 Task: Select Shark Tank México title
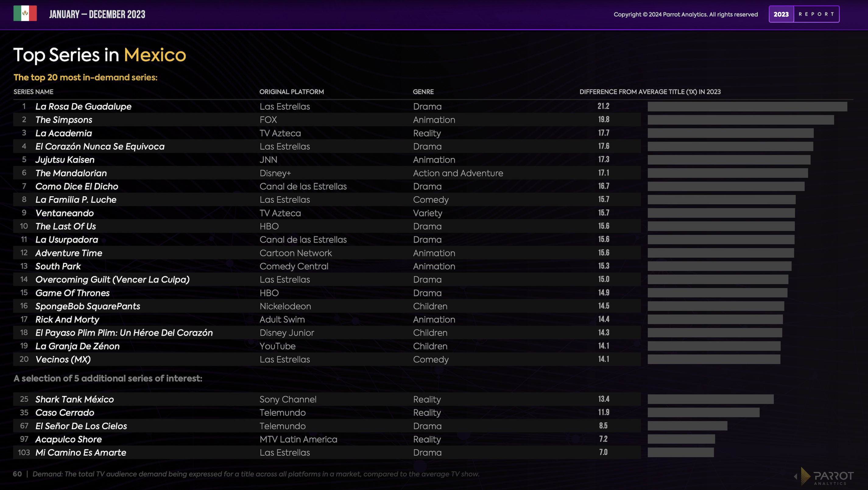(x=75, y=399)
